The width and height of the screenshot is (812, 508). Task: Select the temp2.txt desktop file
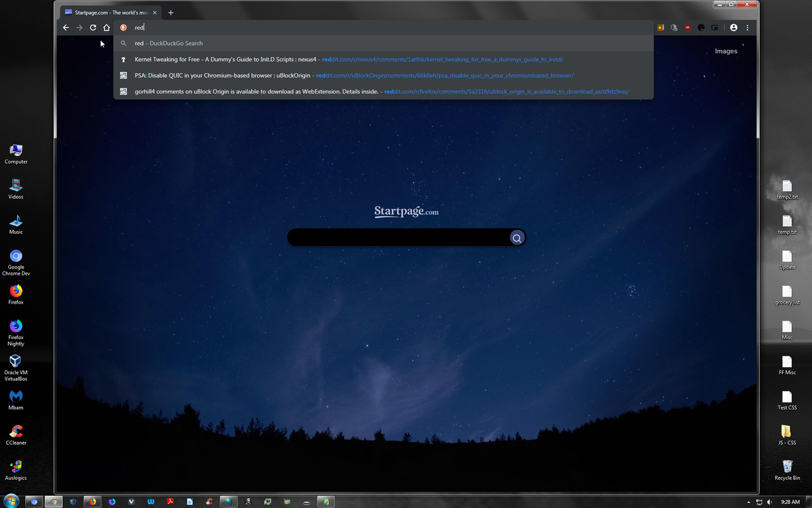point(787,190)
